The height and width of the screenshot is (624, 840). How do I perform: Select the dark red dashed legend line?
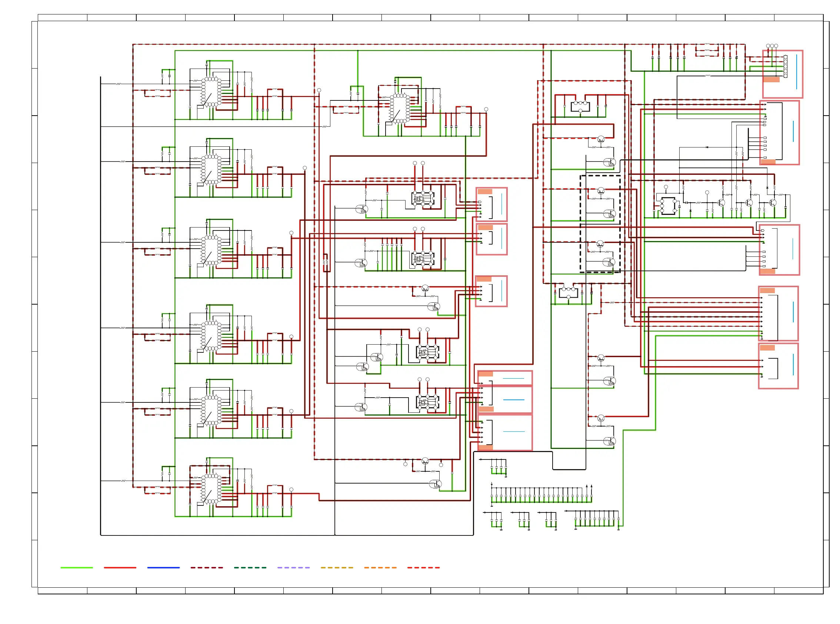click(207, 568)
